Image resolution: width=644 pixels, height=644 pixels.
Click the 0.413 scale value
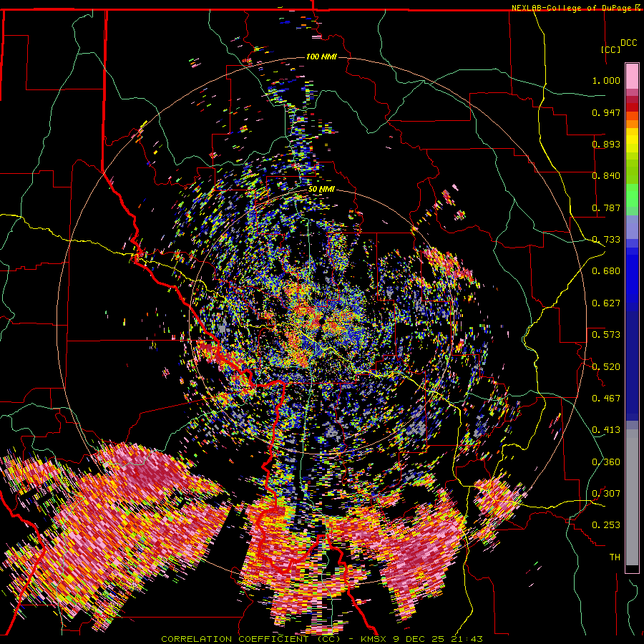tap(606, 430)
